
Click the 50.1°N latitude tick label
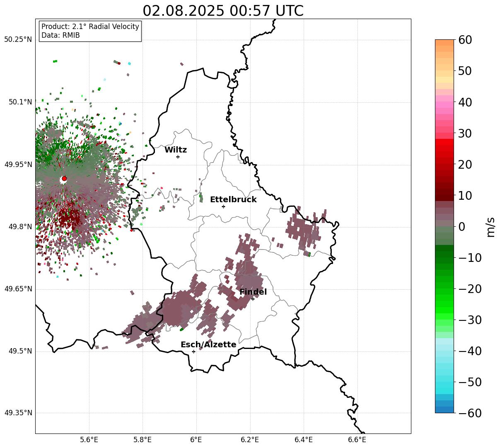[x=20, y=102]
